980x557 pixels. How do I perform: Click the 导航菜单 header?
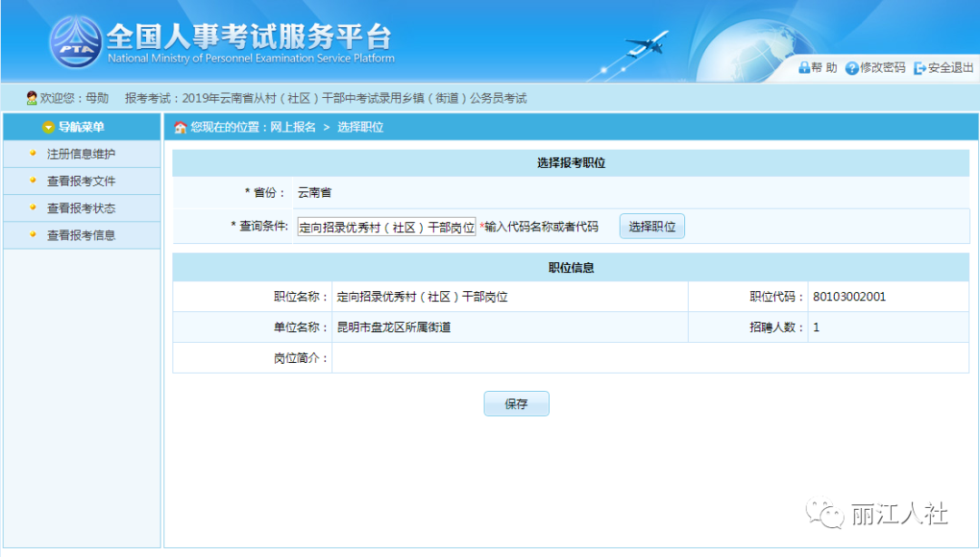82,127
